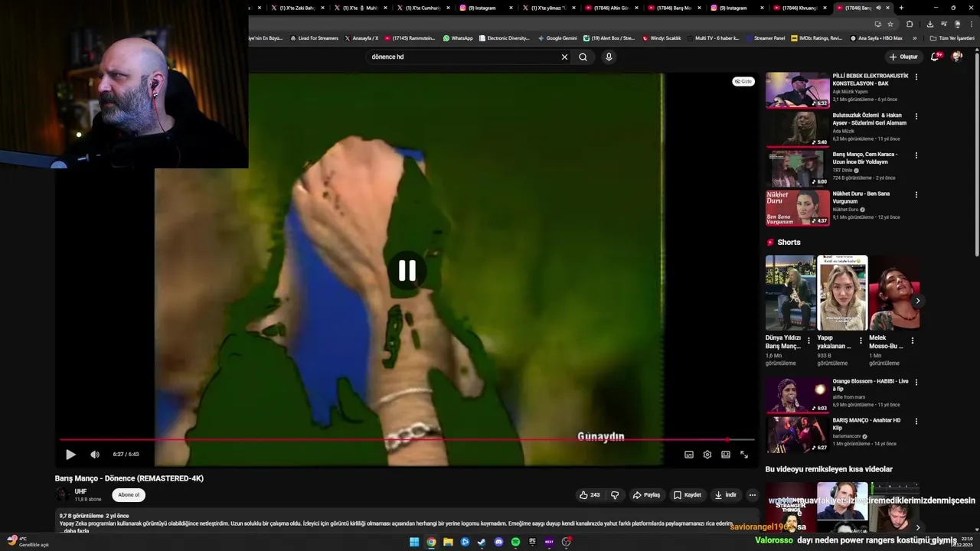
Task: Open the account avatar menu
Action: coord(957,57)
